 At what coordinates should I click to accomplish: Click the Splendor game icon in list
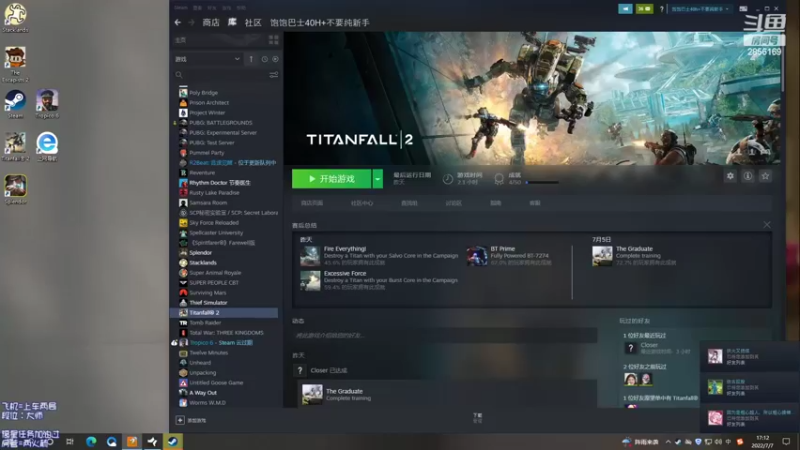pos(183,253)
